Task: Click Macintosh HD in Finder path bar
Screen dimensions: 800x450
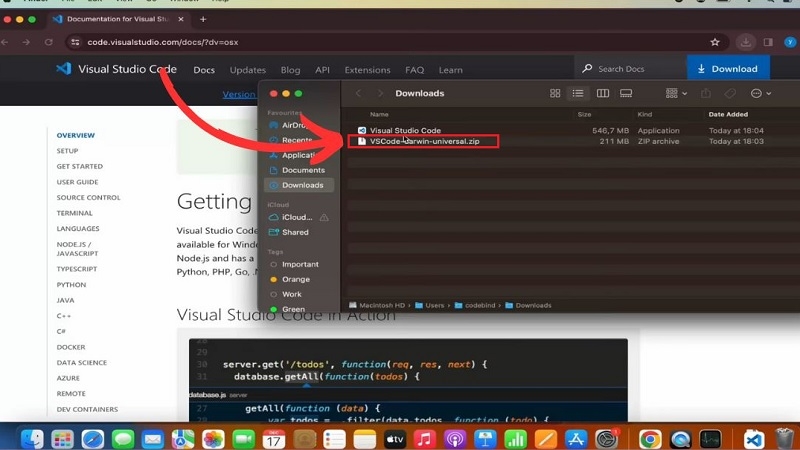Action: (377, 306)
